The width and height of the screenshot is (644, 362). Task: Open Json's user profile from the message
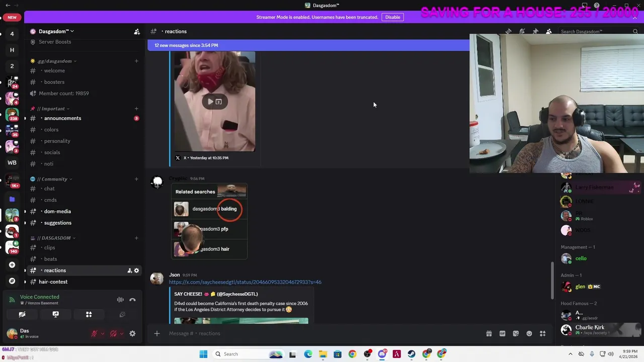175,275
